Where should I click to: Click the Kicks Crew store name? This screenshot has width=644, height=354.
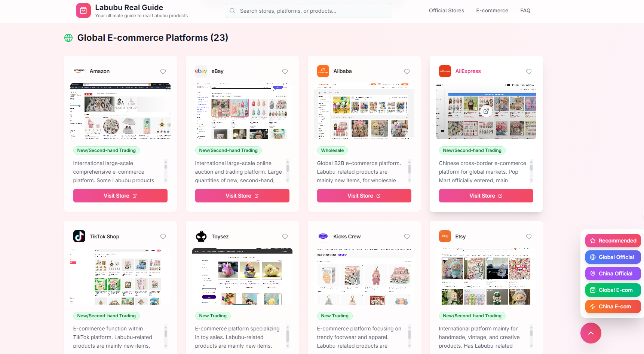[x=347, y=236]
